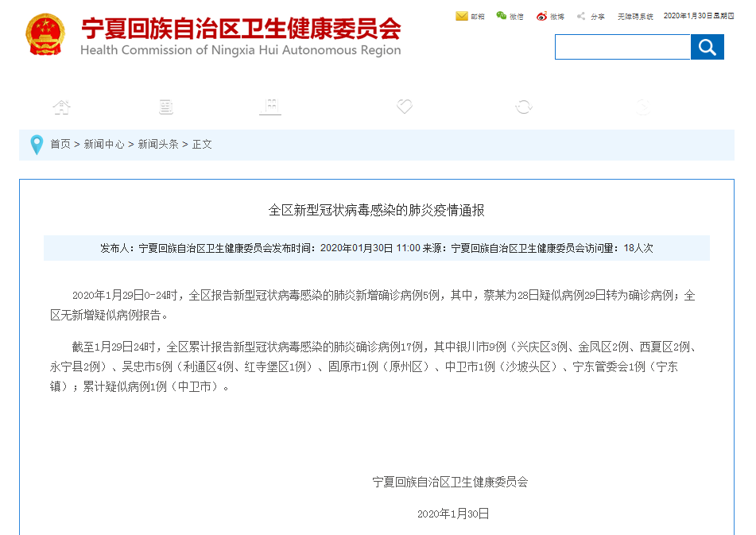Click the 正文 breadcrumb entry
756x535 pixels.
pyautogui.click(x=202, y=145)
